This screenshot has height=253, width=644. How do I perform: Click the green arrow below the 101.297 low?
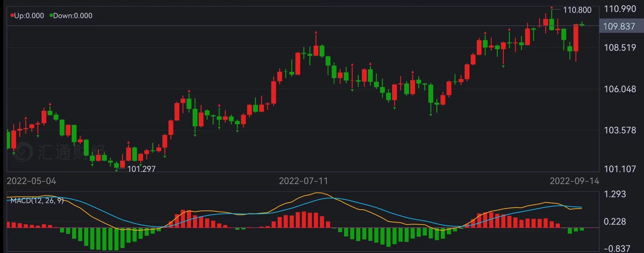pyautogui.click(x=116, y=170)
